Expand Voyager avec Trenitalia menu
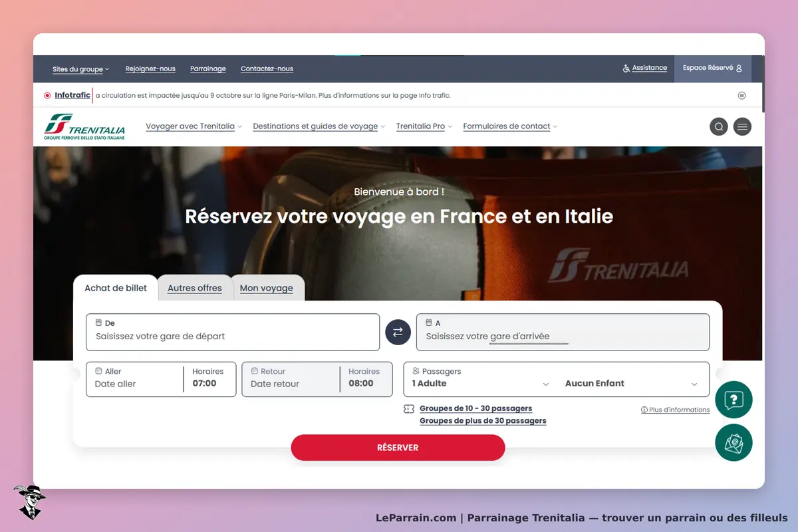The height and width of the screenshot is (532, 798). [x=194, y=126]
